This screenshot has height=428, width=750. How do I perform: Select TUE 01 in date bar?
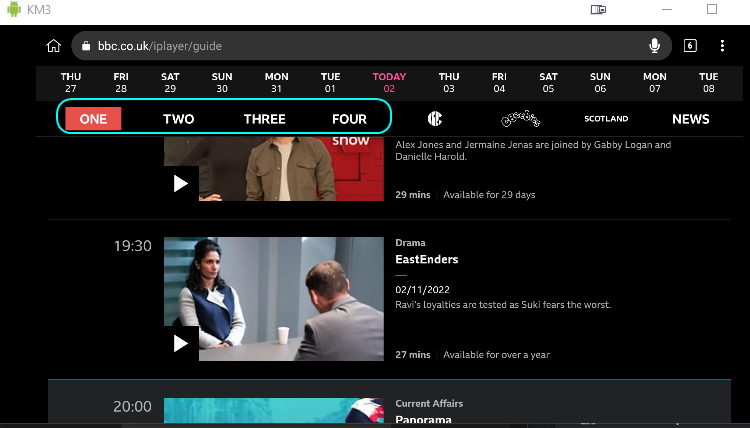click(x=331, y=82)
